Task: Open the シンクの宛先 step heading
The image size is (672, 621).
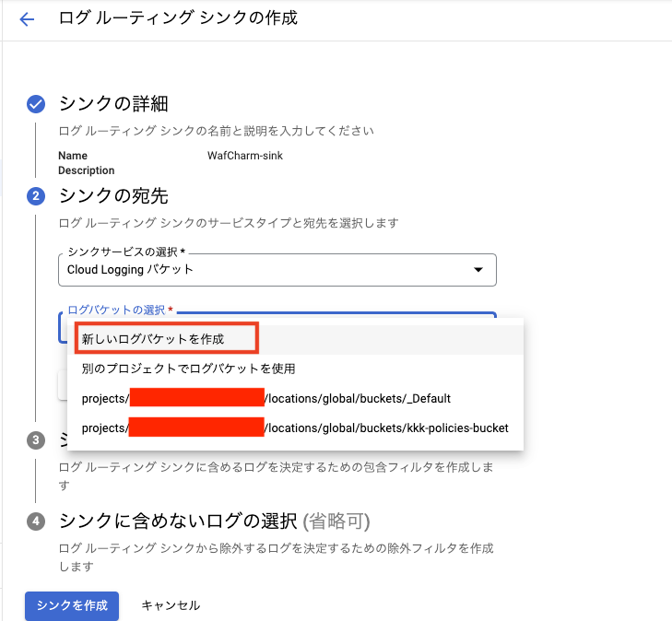Action: tap(113, 195)
